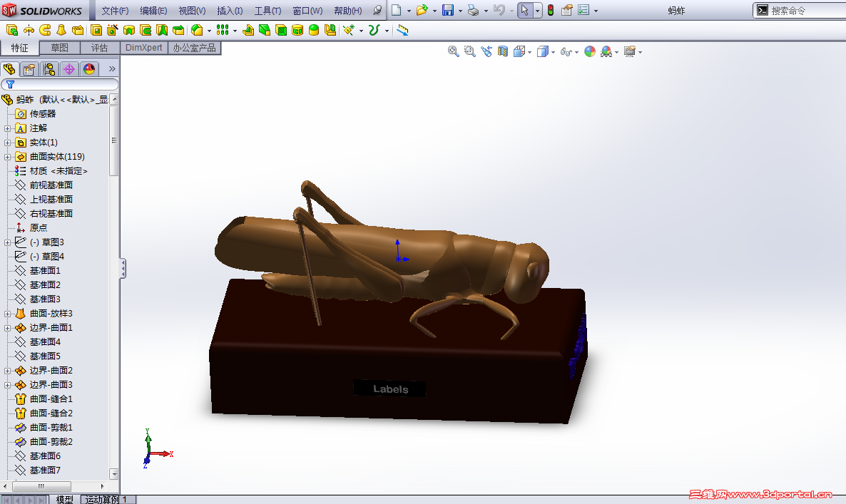Open the DisplayManager color ball tab
Screen dimensions: 846x504
(x=89, y=69)
